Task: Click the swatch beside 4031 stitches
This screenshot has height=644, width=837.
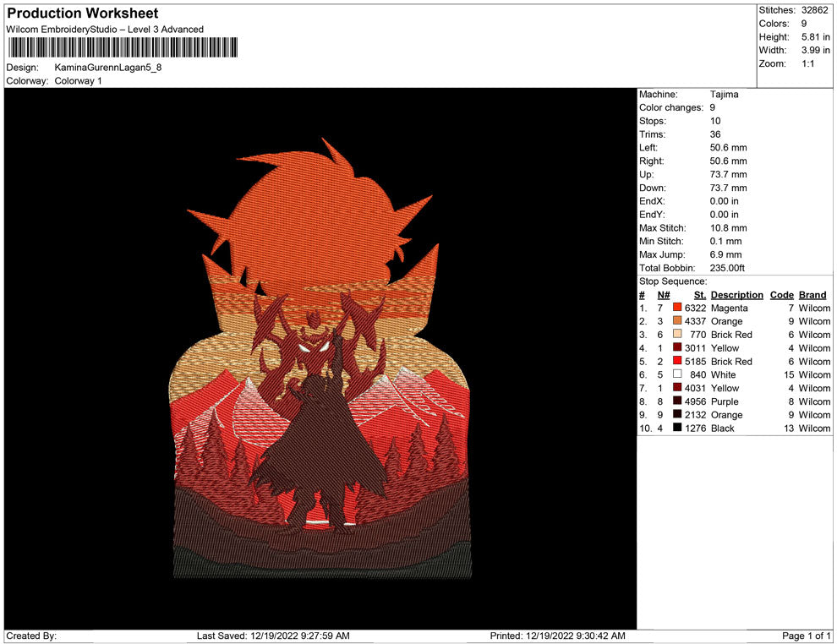Action: (677, 387)
